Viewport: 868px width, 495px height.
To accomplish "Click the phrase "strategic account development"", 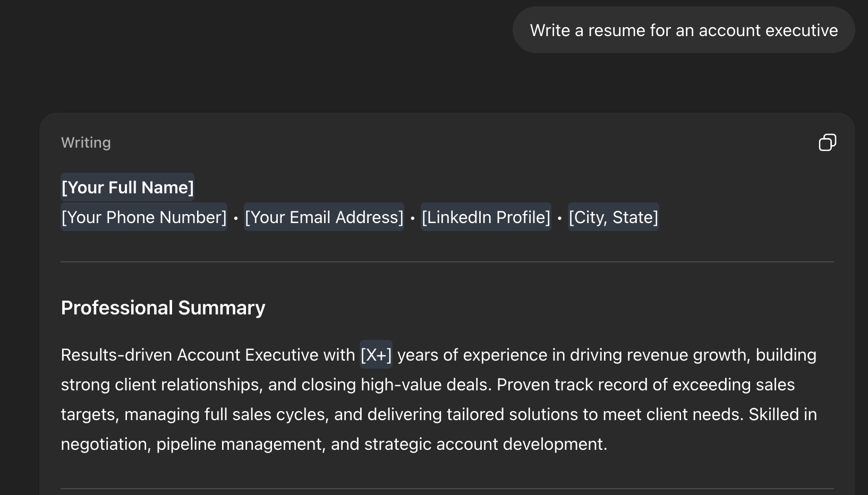I will click(x=485, y=444).
